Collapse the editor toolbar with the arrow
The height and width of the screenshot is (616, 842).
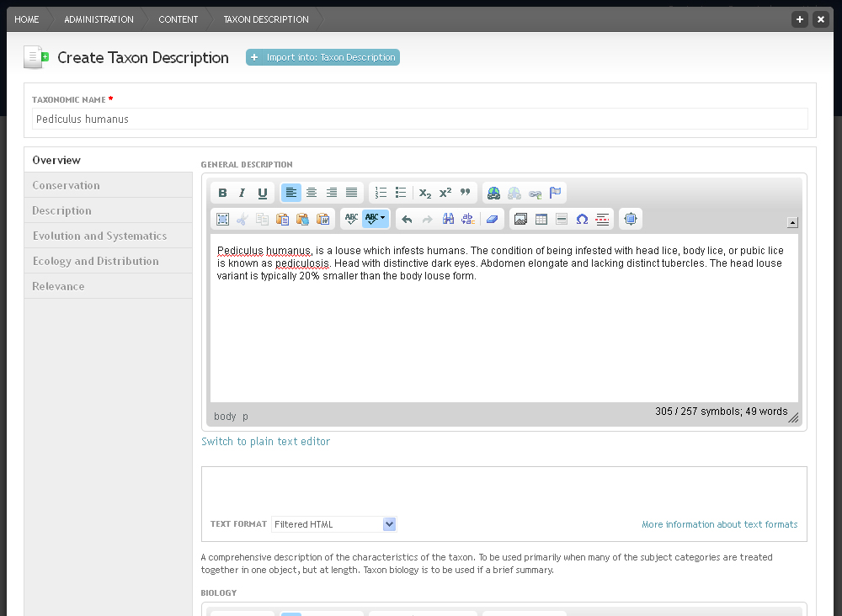pyautogui.click(x=792, y=222)
